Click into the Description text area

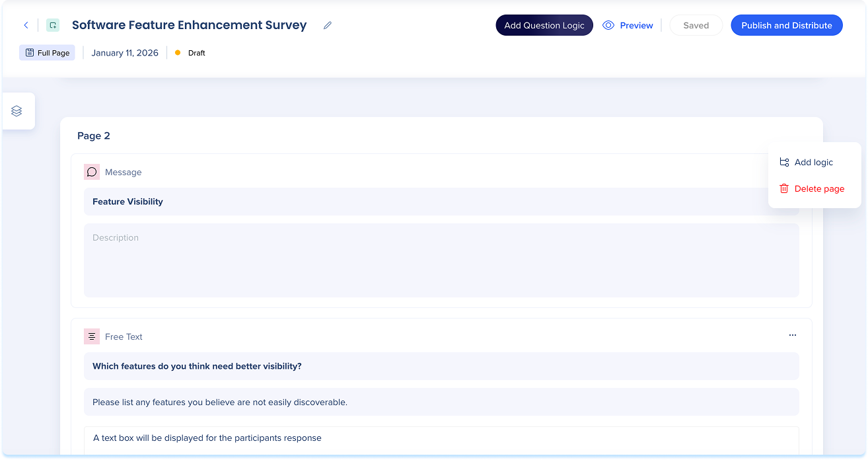point(441,260)
